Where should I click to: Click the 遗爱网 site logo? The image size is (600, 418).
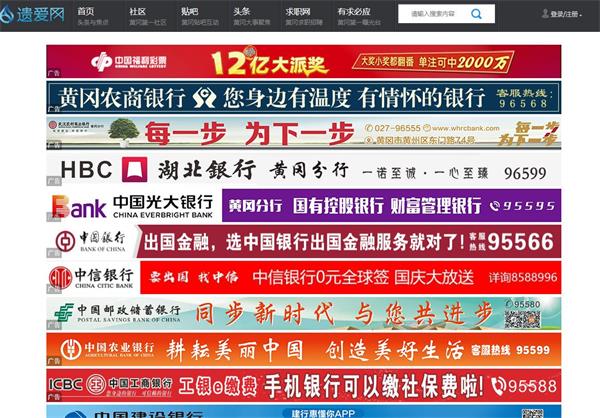[32, 15]
